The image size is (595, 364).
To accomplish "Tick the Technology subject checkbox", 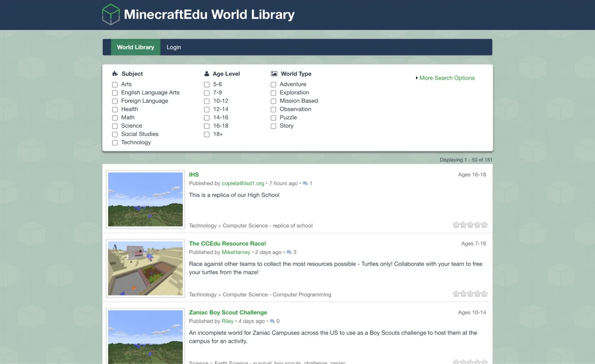I will click(x=115, y=143).
